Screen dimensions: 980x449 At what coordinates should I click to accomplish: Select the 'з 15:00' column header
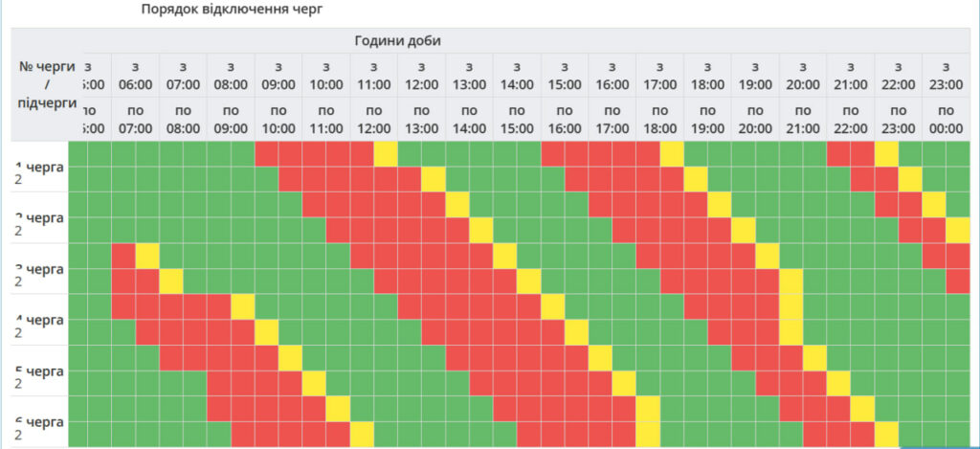pos(565,75)
